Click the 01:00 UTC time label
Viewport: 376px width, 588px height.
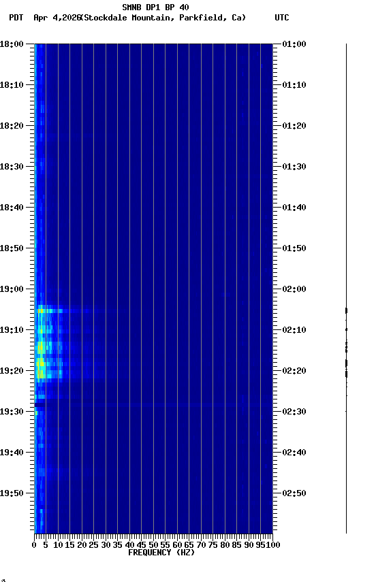[x=294, y=44]
